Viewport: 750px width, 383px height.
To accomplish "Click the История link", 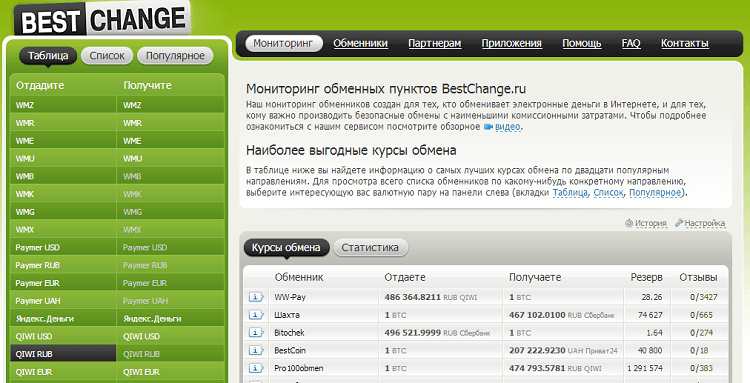I will [x=651, y=223].
